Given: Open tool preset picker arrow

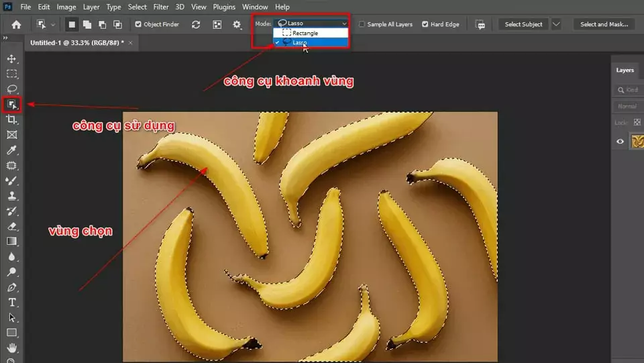Looking at the screenshot, I should (53, 25).
